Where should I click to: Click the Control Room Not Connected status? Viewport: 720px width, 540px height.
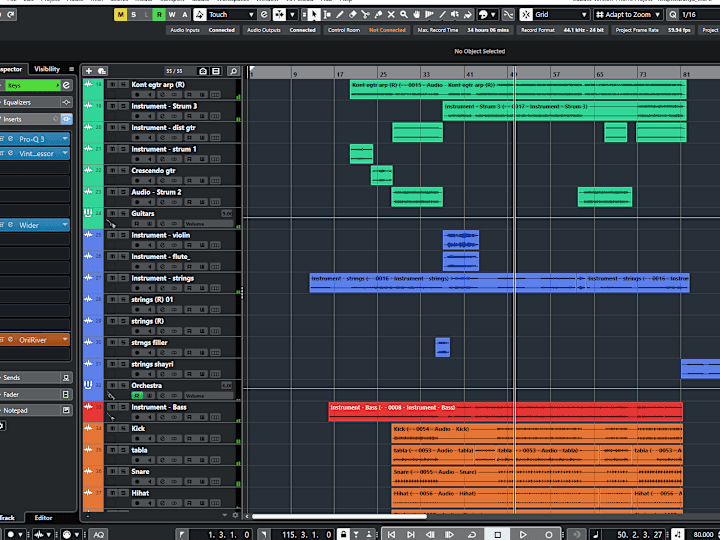coord(366,30)
